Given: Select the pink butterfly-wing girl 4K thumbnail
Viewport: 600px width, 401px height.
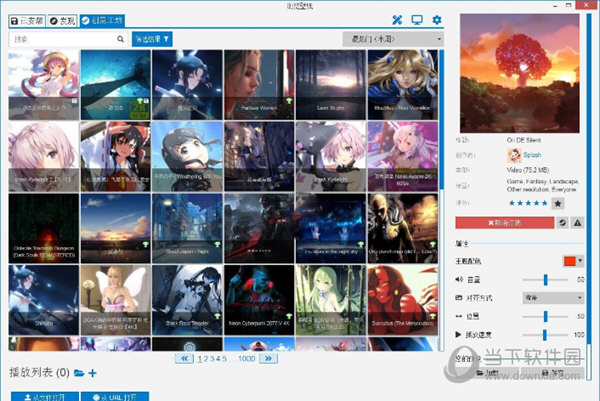Looking at the screenshot, I should pos(116,300).
